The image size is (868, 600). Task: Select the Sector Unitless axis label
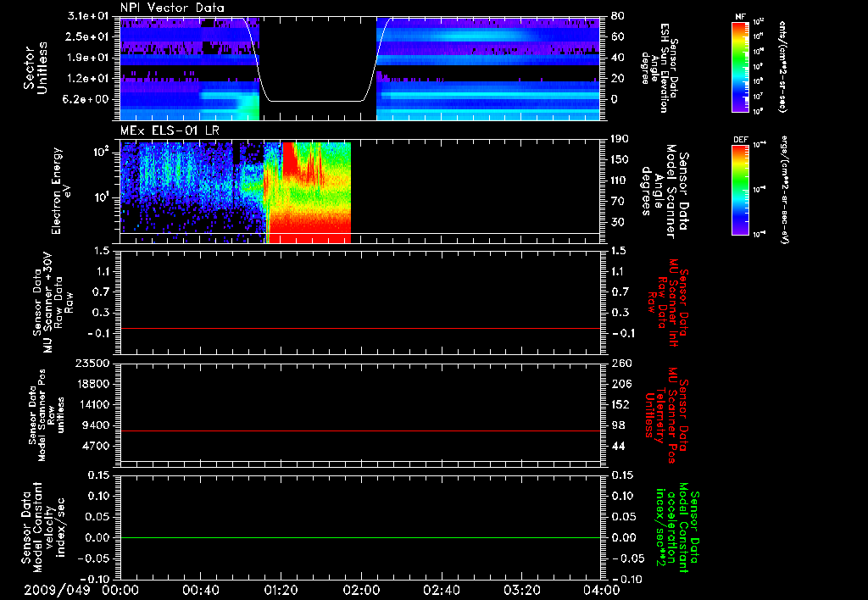36,68
